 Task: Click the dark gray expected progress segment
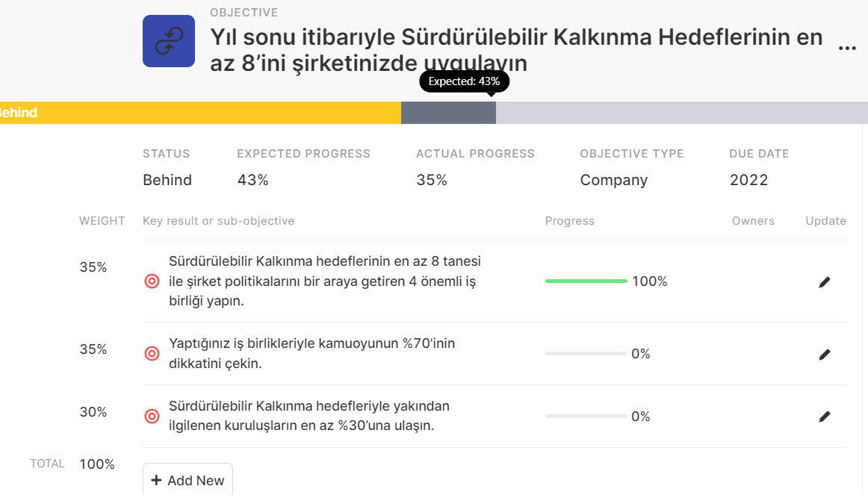[448, 113]
